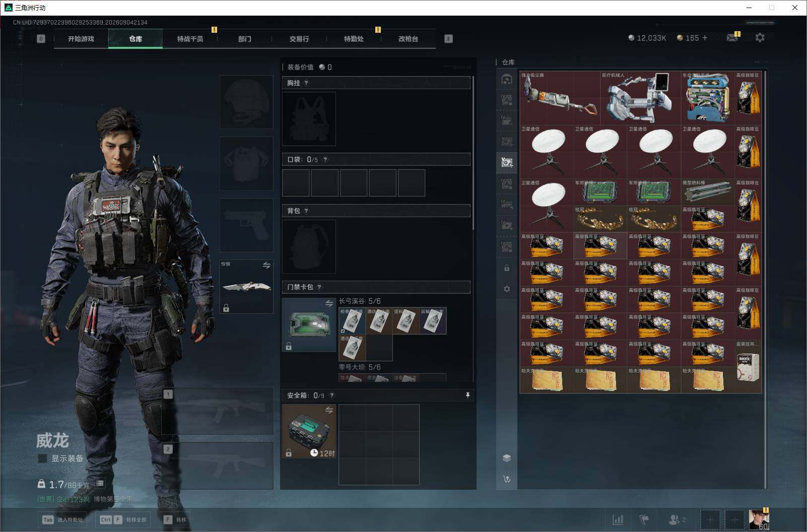Click the 长弓溪谷: 5/6 label
Image resolution: width=807 pixels, height=532 pixels.
point(360,301)
